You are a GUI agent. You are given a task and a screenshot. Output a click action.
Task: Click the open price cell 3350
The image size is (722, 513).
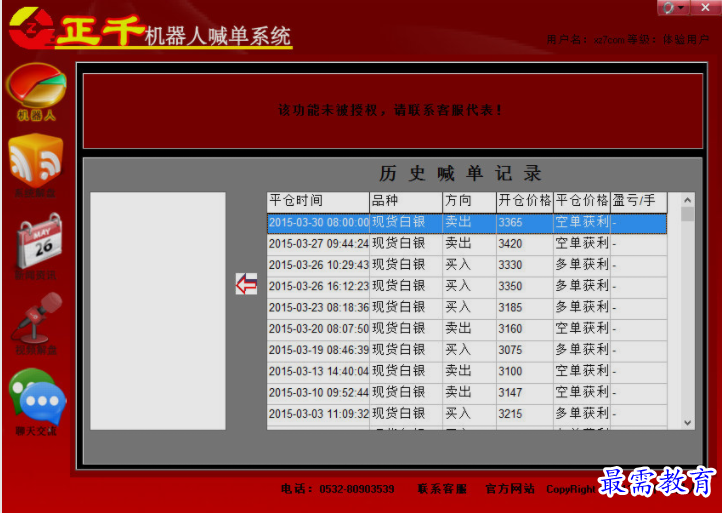click(525, 286)
